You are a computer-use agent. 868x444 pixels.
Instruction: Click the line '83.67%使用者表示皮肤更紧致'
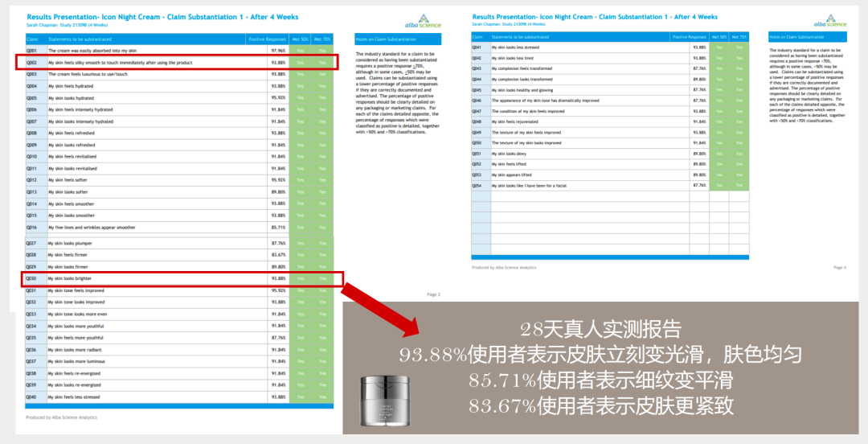point(600,405)
